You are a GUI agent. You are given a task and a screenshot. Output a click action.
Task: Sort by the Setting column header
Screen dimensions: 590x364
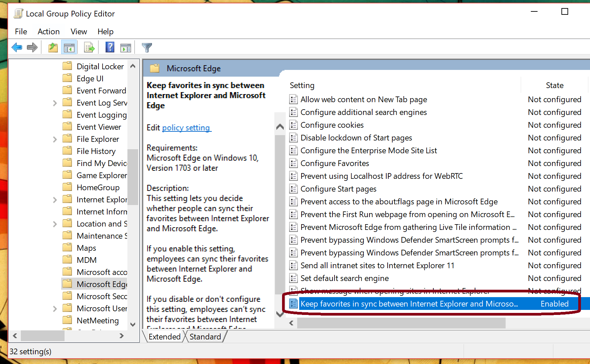302,85
